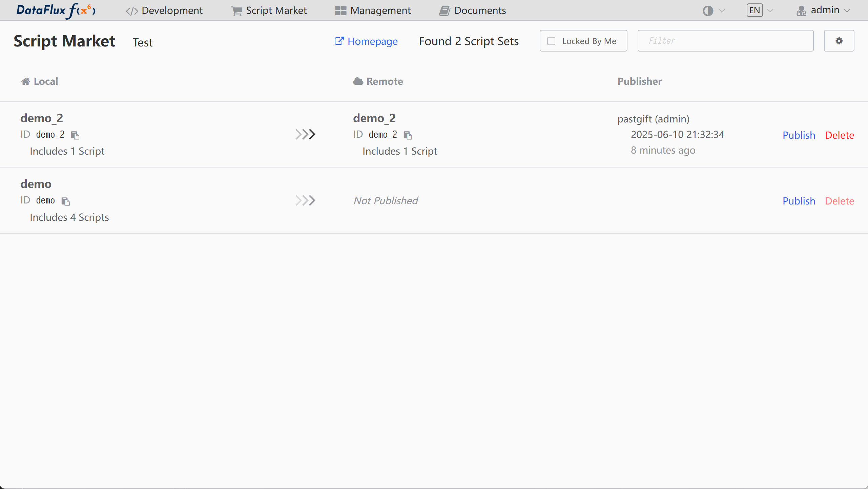868x489 pixels.
Task: Expand the EN language dropdown
Action: 760,11
